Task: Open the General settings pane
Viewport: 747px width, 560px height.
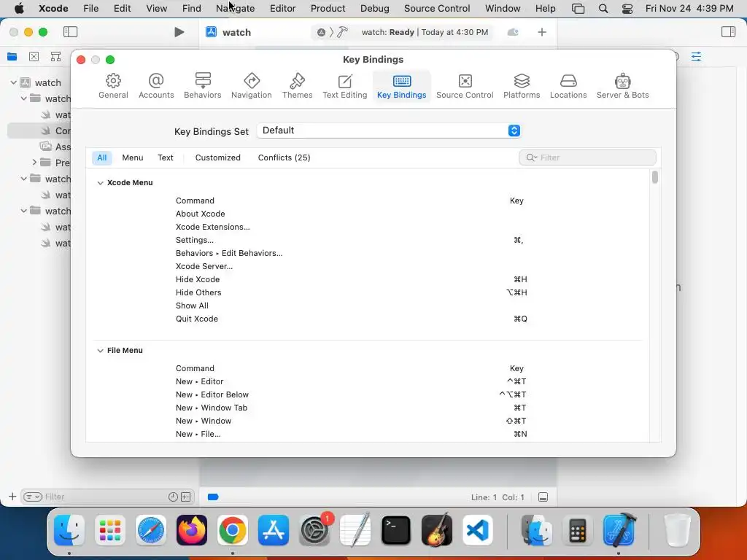Action: point(113,86)
